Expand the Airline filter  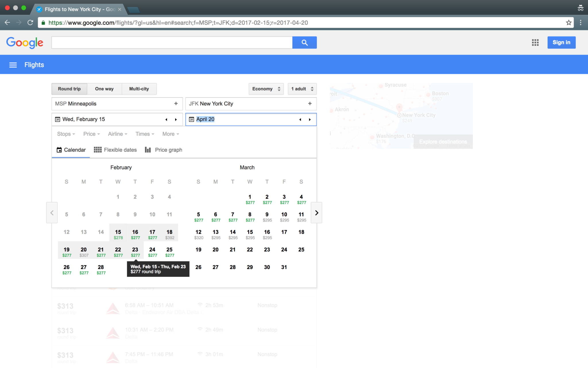pyautogui.click(x=117, y=134)
